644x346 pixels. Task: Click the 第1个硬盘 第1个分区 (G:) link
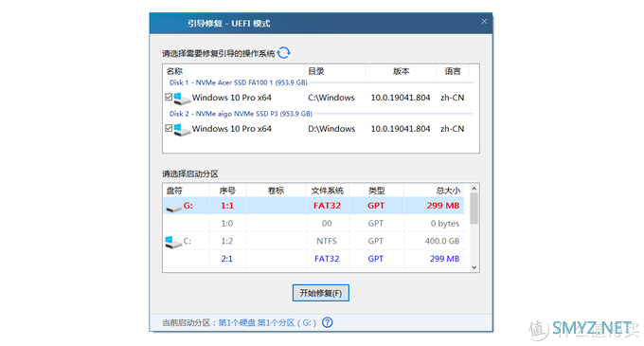[x=267, y=323]
